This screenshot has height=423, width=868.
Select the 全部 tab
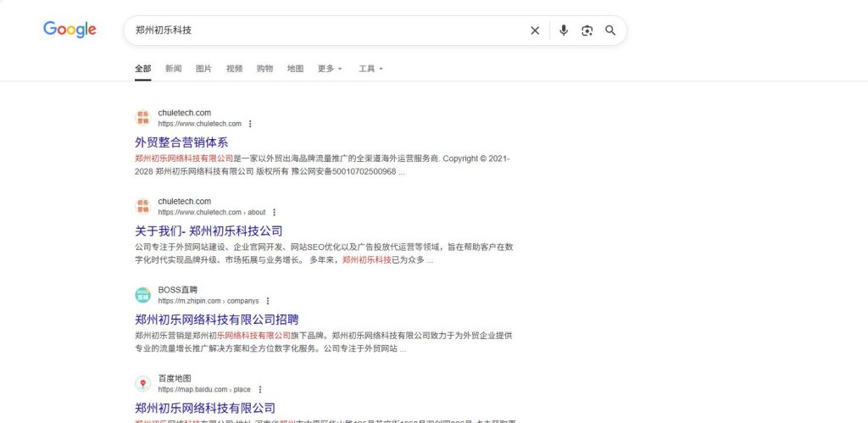(x=142, y=69)
